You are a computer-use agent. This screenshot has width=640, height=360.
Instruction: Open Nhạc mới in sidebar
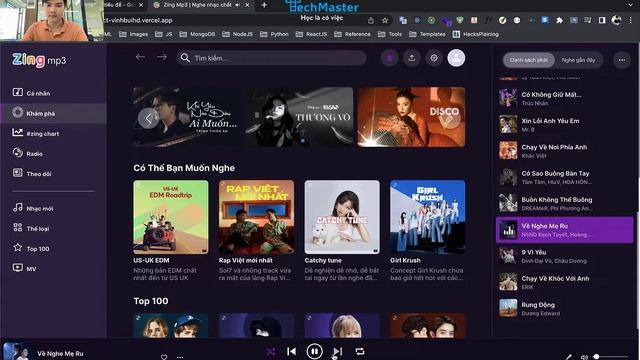click(x=33, y=208)
